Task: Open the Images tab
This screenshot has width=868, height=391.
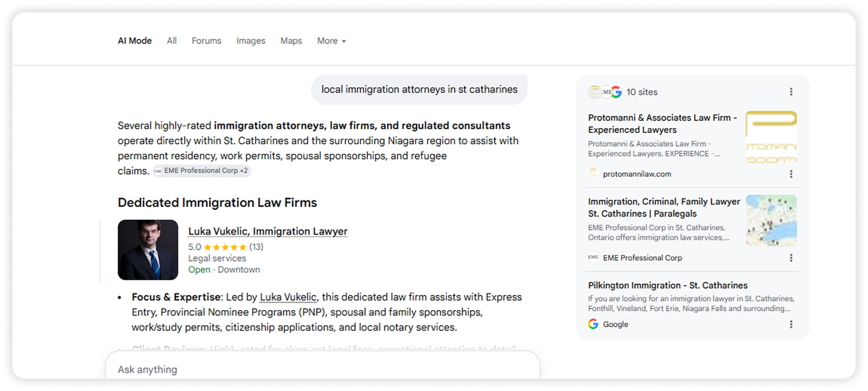Action: click(251, 41)
